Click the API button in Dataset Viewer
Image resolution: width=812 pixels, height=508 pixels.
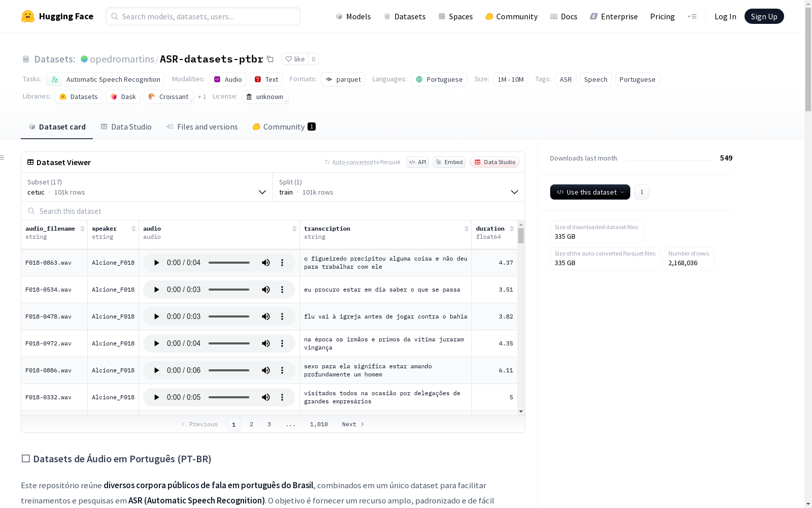418,162
